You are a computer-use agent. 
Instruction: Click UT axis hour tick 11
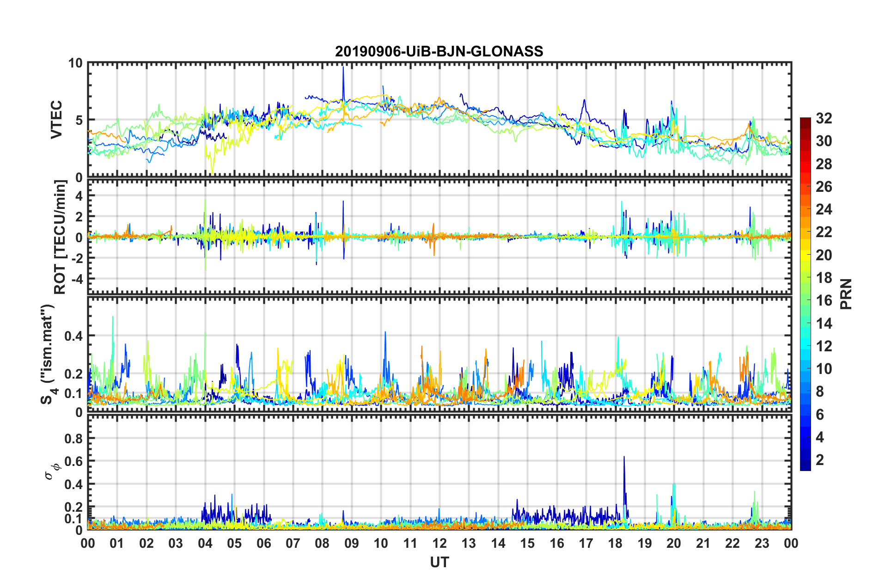click(x=410, y=543)
